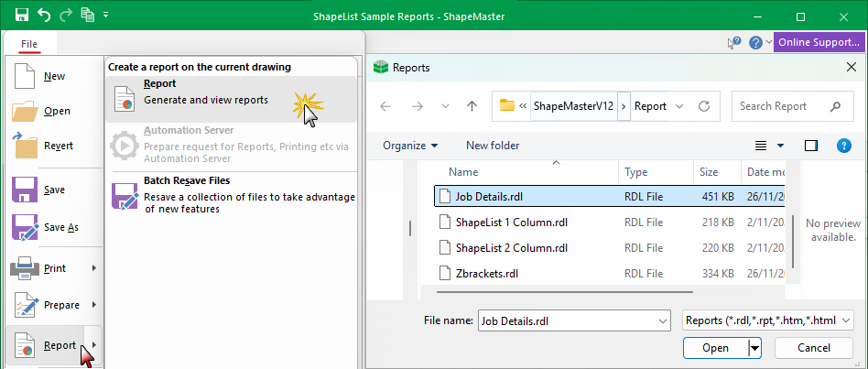Click the New document icon
Viewport: 868px width, 369px height.
27,76
